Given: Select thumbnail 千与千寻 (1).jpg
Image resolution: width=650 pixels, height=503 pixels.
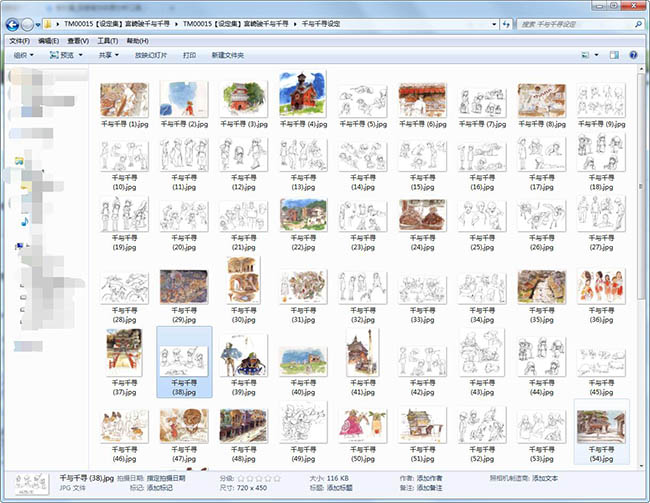Looking at the screenshot, I should pos(124,100).
